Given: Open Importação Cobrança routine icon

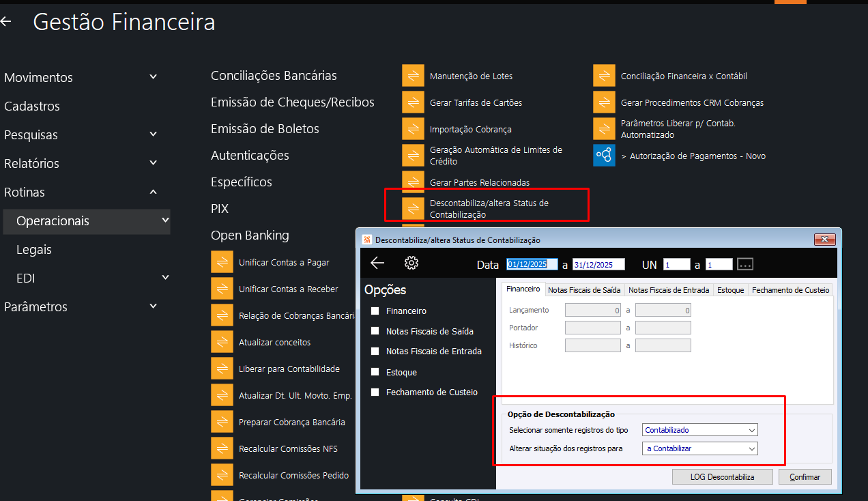Looking at the screenshot, I should coord(413,129).
